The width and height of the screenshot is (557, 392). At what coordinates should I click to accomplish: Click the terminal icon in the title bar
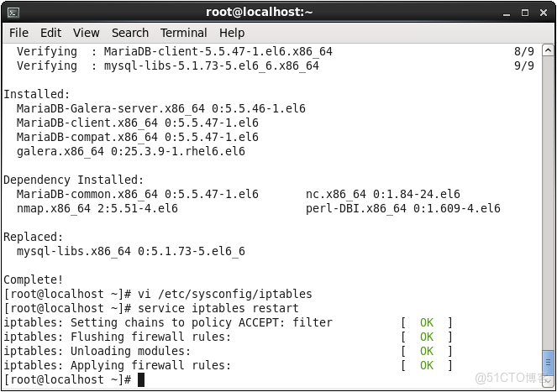point(13,12)
